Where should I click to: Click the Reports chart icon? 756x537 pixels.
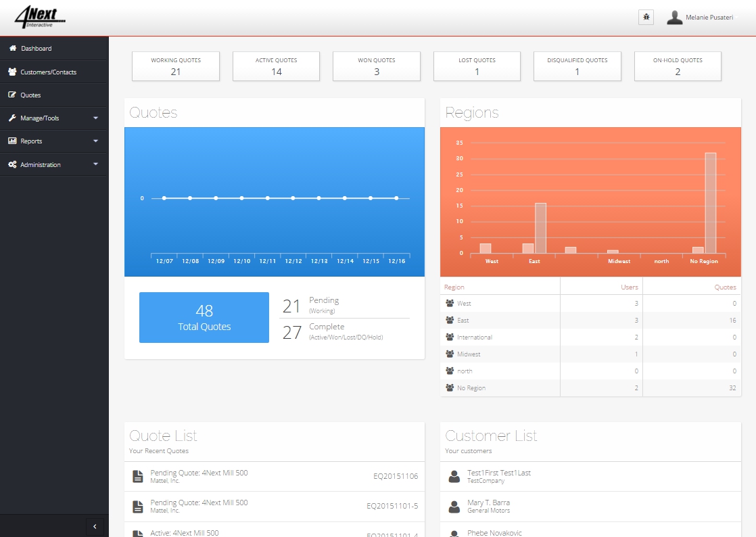click(x=13, y=141)
